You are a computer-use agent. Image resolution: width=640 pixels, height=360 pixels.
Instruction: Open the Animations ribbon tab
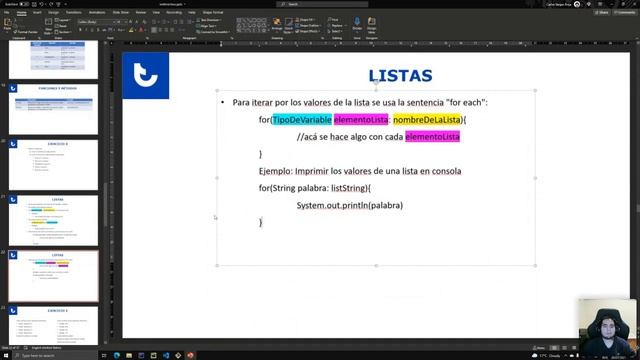click(97, 13)
